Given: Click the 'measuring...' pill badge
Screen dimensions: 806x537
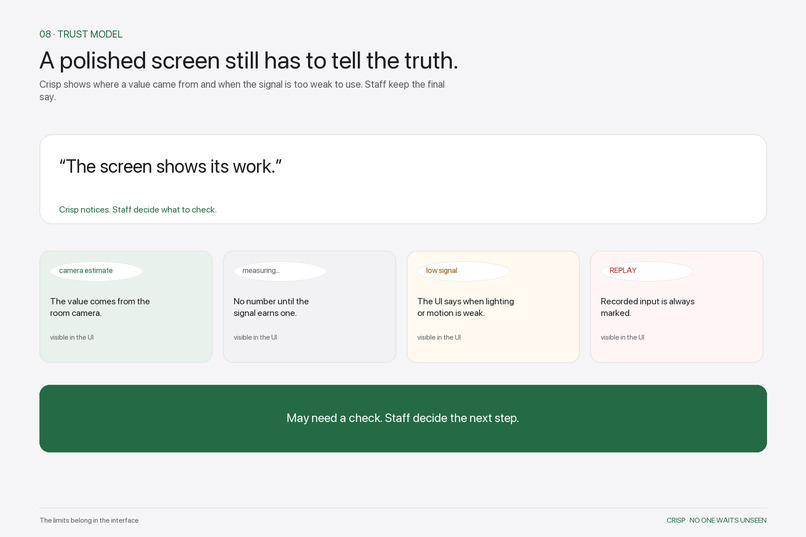Looking at the screenshot, I should (280, 271).
